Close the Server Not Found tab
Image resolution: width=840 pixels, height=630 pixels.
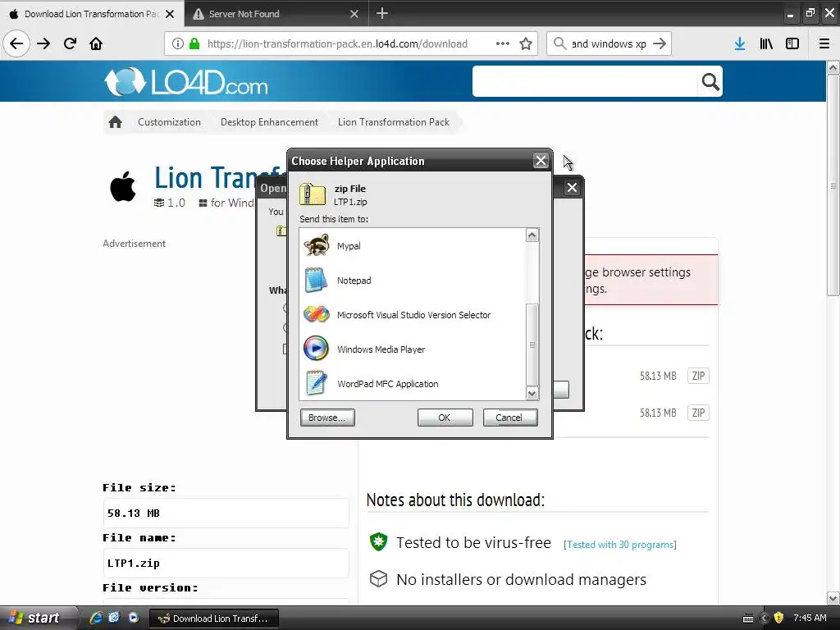coord(354,14)
